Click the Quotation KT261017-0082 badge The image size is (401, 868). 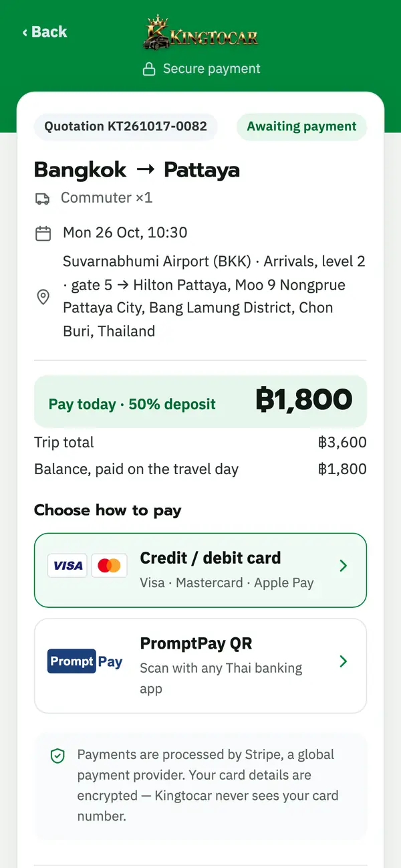pyautogui.click(x=126, y=126)
